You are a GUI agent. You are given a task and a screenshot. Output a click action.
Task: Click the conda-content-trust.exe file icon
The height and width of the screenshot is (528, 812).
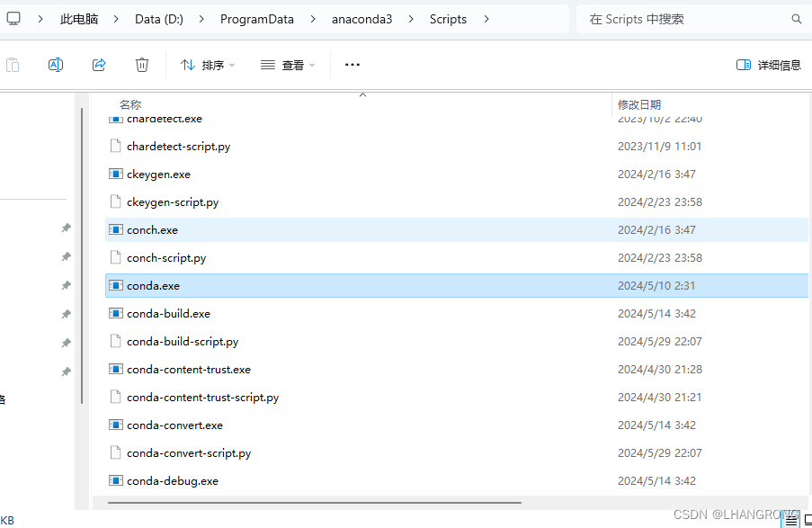point(115,369)
